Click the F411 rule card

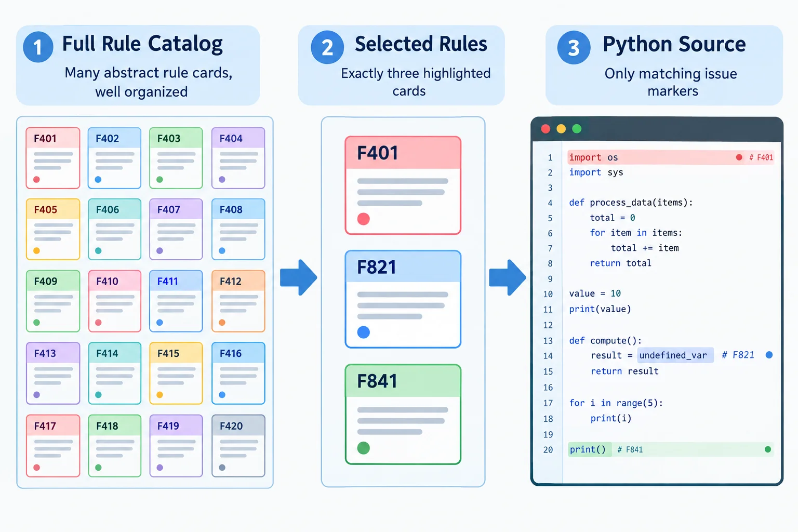(x=176, y=301)
